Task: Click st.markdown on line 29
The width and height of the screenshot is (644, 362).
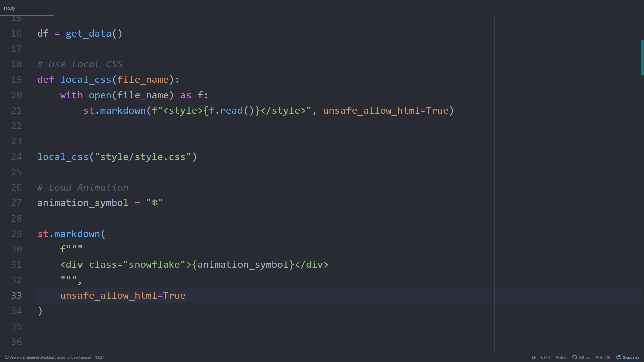Action: 68,234
